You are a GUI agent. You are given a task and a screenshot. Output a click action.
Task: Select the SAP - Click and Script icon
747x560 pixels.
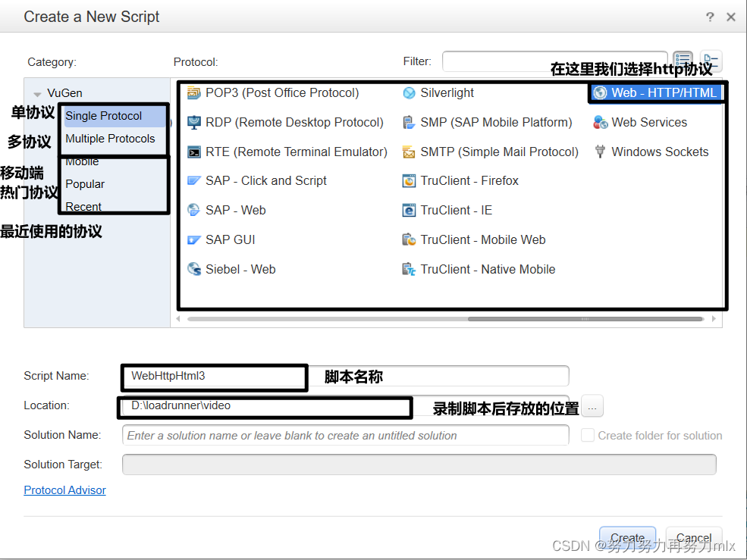(x=194, y=181)
